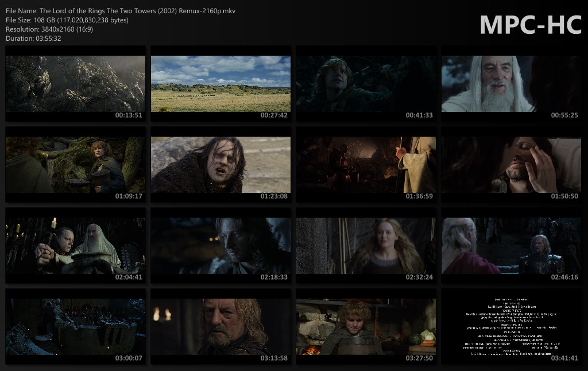The width and height of the screenshot is (588, 371).
Task: Click the thumbnail at 02:04:41
Action: click(75, 246)
